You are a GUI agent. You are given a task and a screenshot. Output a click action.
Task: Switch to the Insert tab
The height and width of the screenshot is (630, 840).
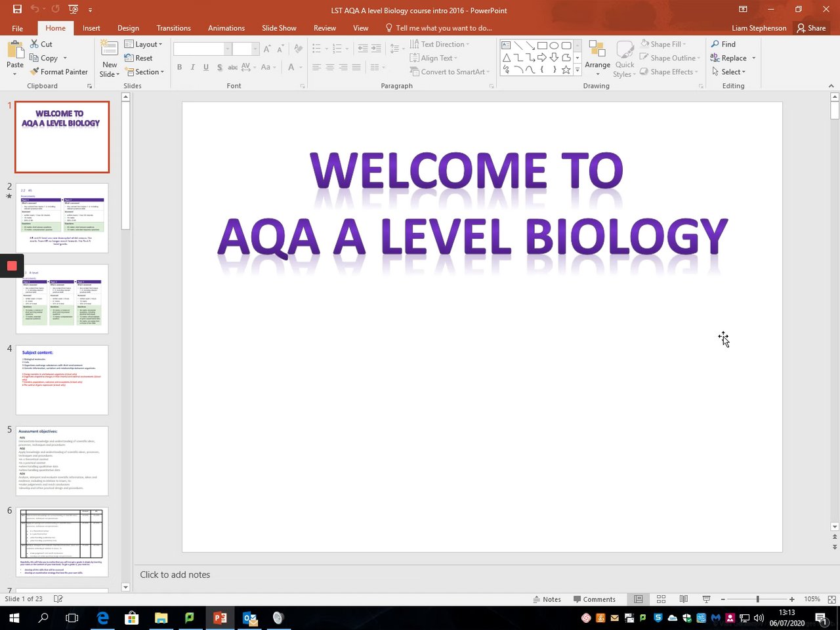[91, 28]
